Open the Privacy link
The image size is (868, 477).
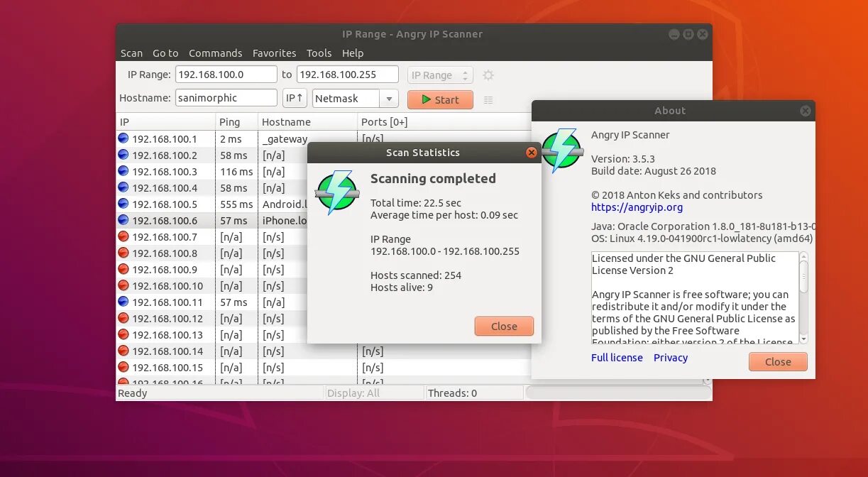click(x=671, y=358)
